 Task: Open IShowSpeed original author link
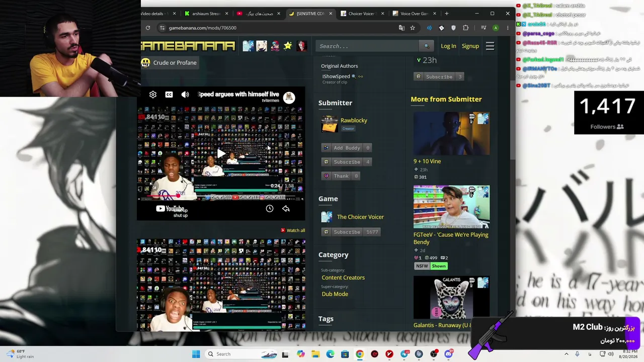(336, 76)
